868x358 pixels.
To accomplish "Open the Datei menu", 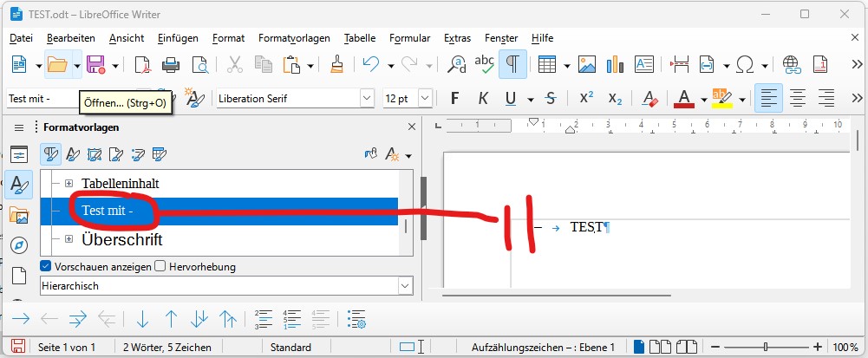I will click(22, 38).
